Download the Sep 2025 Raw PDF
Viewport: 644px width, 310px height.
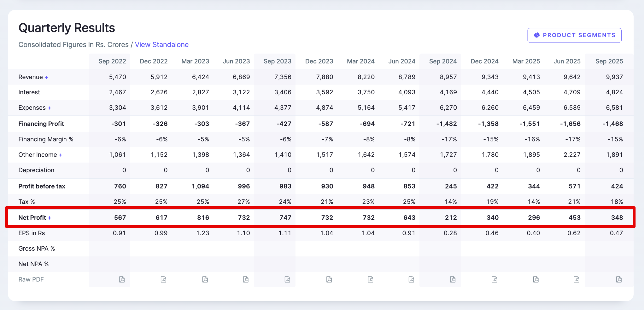(x=619, y=279)
